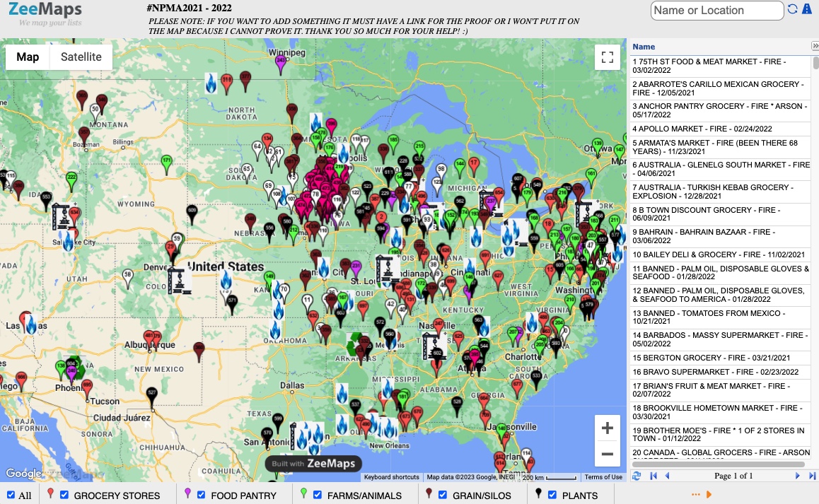819x504 pixels.
Task: Click white marker 58 in Utah
Action: 127,279
